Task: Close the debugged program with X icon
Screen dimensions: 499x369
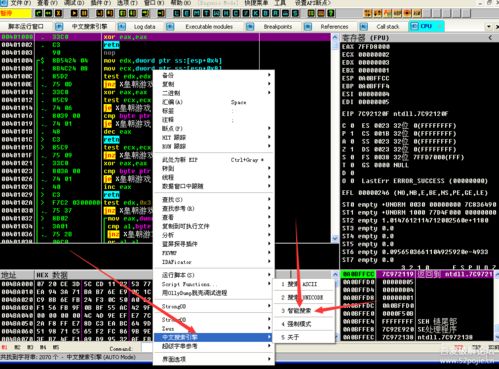Action: (58, 13)
